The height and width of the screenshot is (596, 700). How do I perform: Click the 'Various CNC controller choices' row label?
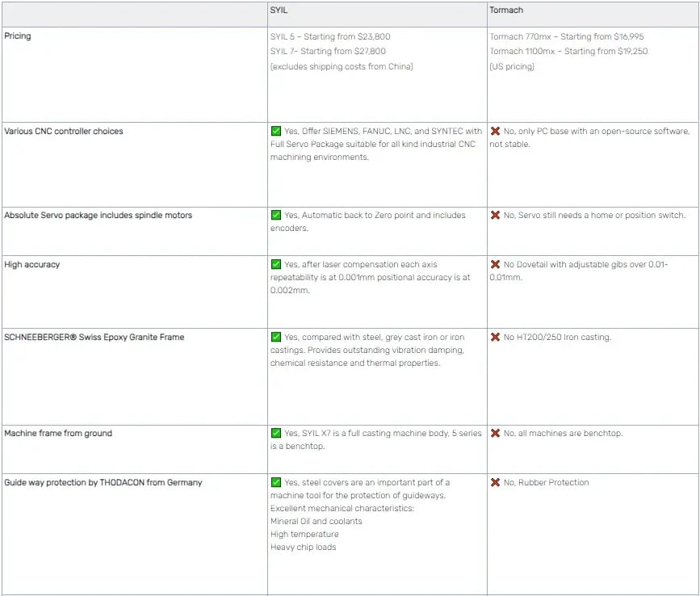click(64, 131)
